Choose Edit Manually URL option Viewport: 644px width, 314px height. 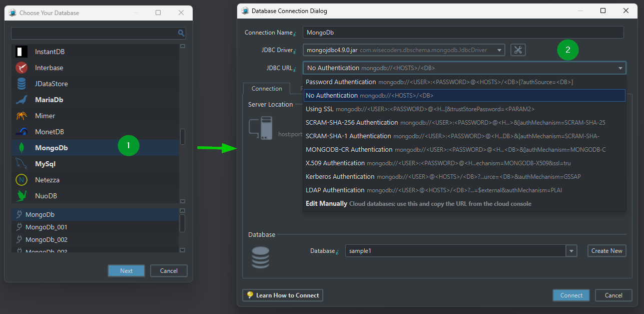tap(464, 203)
